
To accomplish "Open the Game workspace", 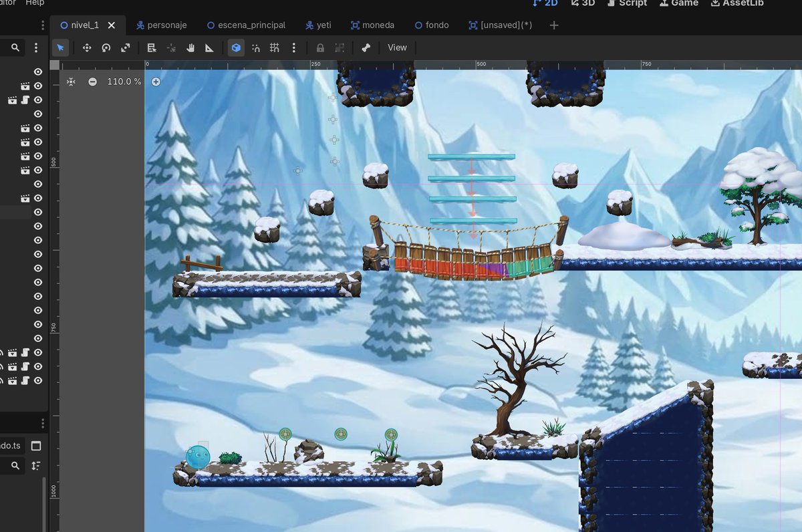I will [x=678, y=3].
